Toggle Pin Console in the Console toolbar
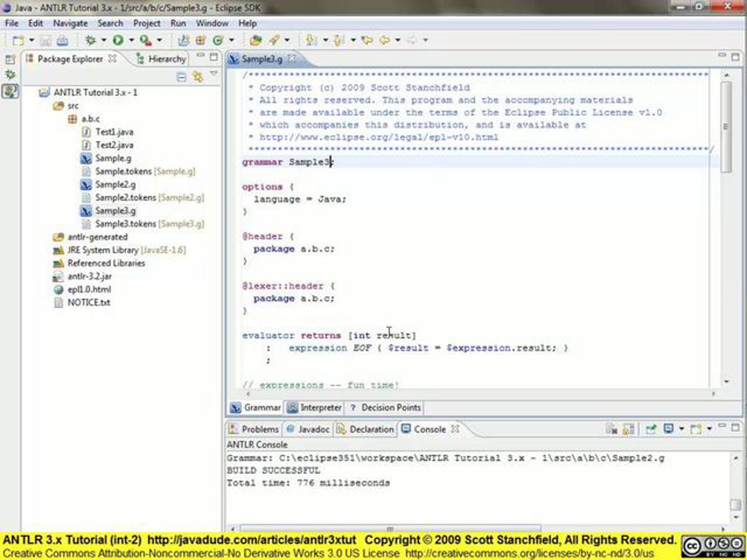The width and height of the screenshot is (747, 560). (651, 429)
